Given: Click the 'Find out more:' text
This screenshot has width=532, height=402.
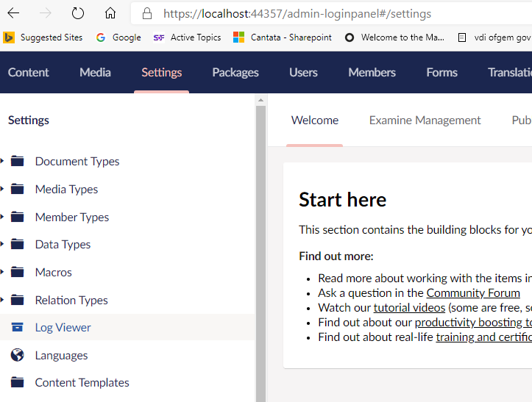Looking at the screenshot, I should (x=336, y=256).
